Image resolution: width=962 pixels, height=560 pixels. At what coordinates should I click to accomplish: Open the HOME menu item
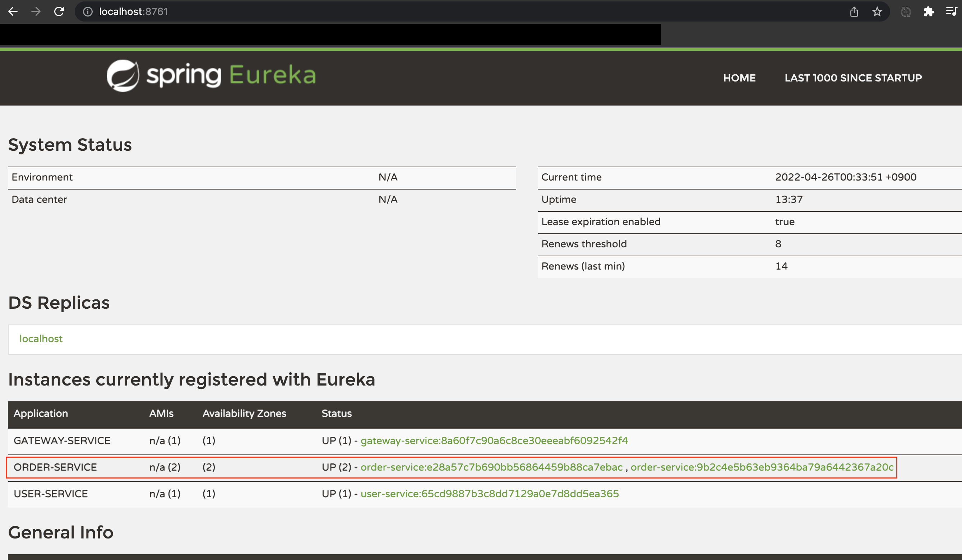pos(739,78)
